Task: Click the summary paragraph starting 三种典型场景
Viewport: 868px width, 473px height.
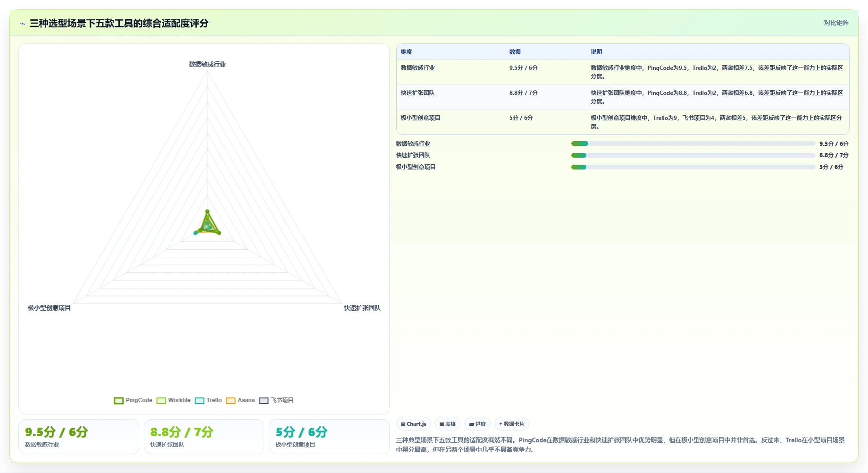Action: point(620,445)
